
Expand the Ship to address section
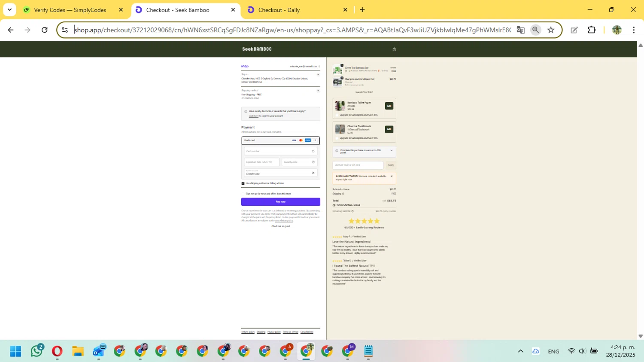[x=318, y=75]
